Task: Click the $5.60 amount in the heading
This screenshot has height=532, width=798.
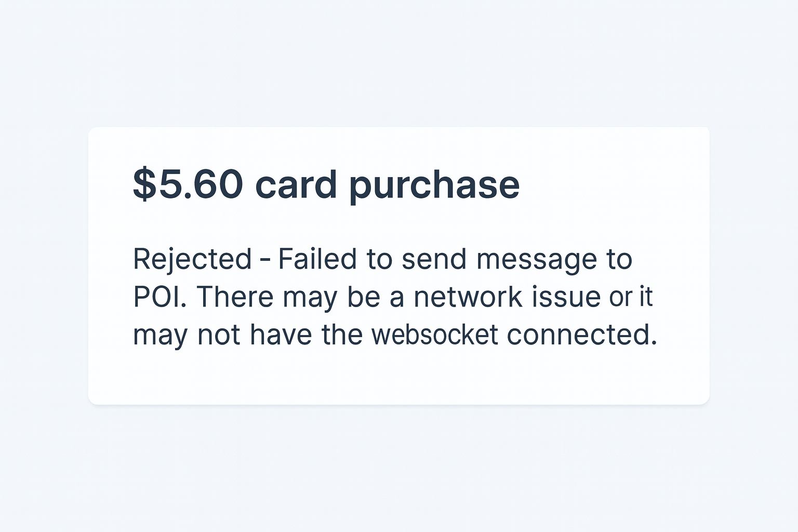Action: click(188, 184)
